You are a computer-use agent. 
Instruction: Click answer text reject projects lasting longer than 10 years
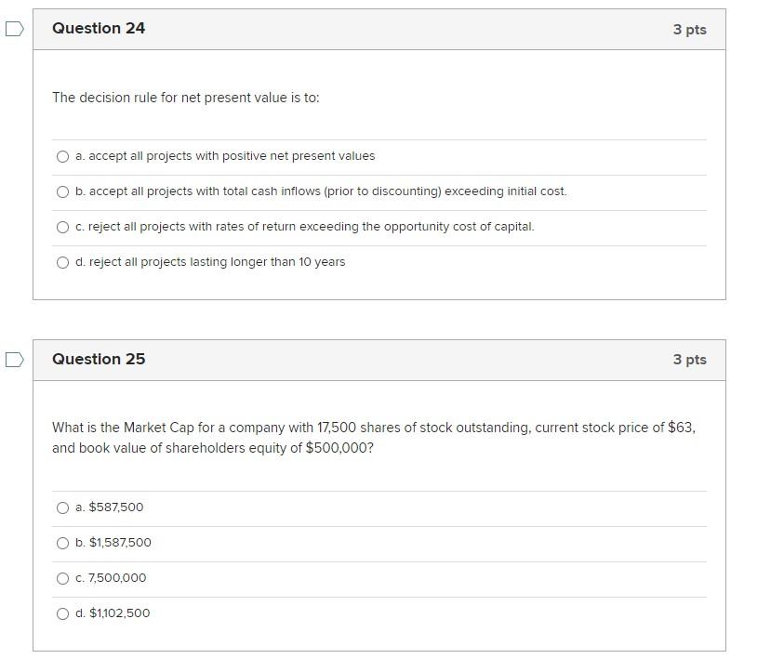[210, 262]
